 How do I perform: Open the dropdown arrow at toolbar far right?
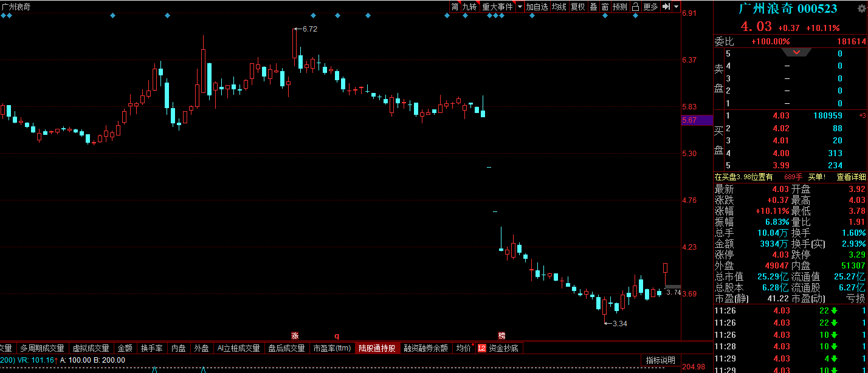pos(676,7)
